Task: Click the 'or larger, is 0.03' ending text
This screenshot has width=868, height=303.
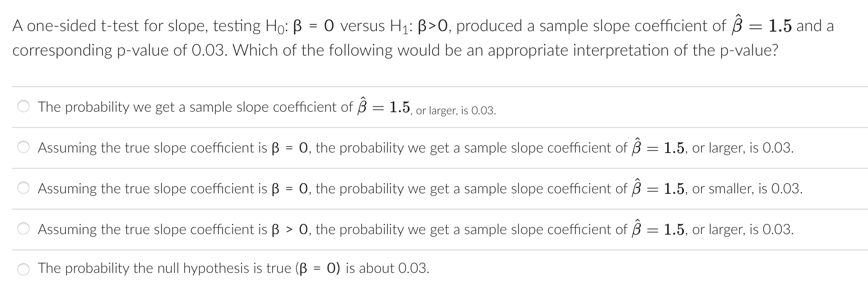Action: tap(744, 147)
